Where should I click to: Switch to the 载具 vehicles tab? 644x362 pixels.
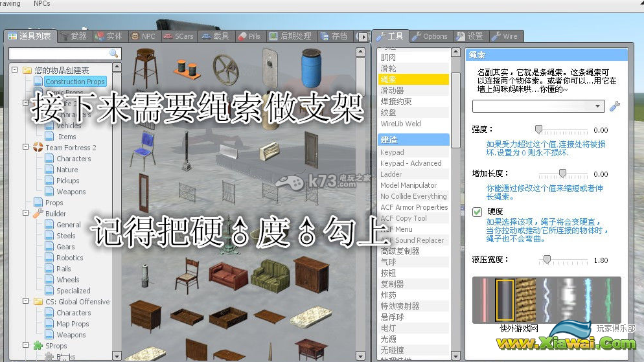(x=216, y=36)
